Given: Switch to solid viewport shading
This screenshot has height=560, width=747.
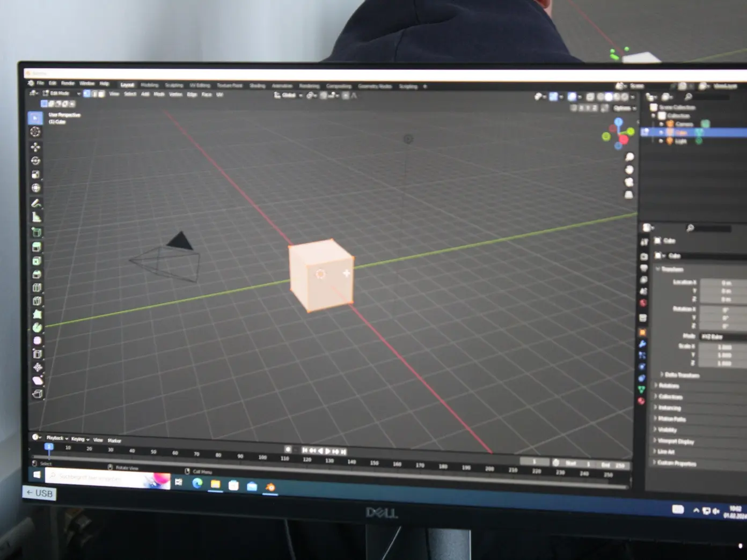Looking at the screenshot, I should coord(609,97).
